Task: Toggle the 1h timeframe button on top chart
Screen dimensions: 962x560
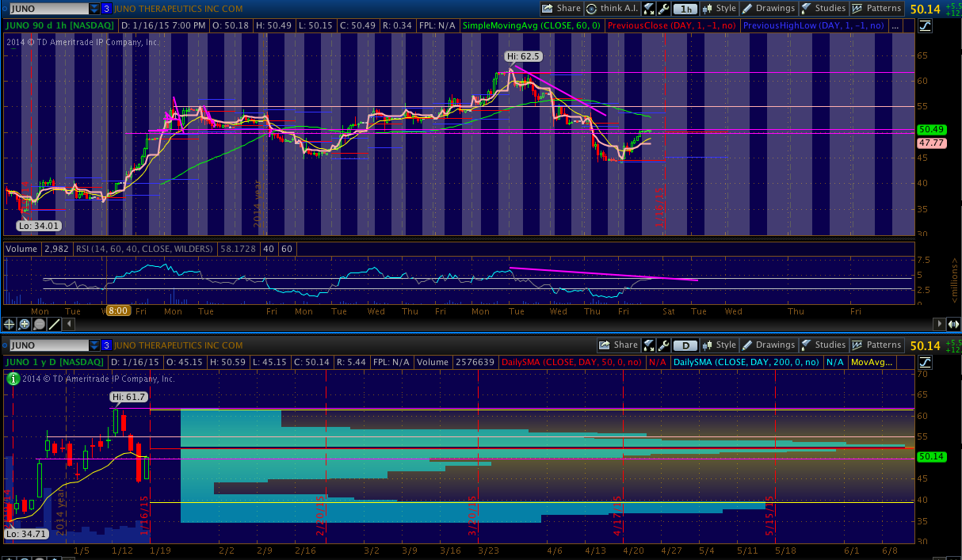Action: 685,9
